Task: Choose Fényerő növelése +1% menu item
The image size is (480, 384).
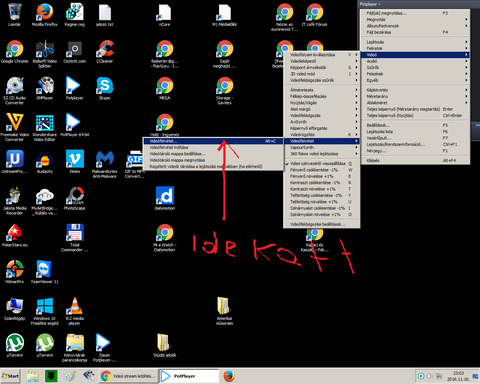Action: [x=321, y=176]
